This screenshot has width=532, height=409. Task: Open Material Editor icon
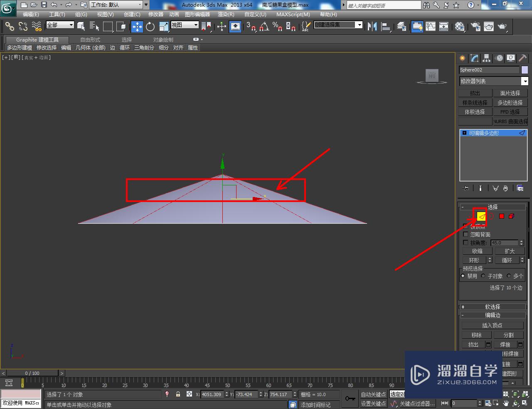[x=459, y=27]
